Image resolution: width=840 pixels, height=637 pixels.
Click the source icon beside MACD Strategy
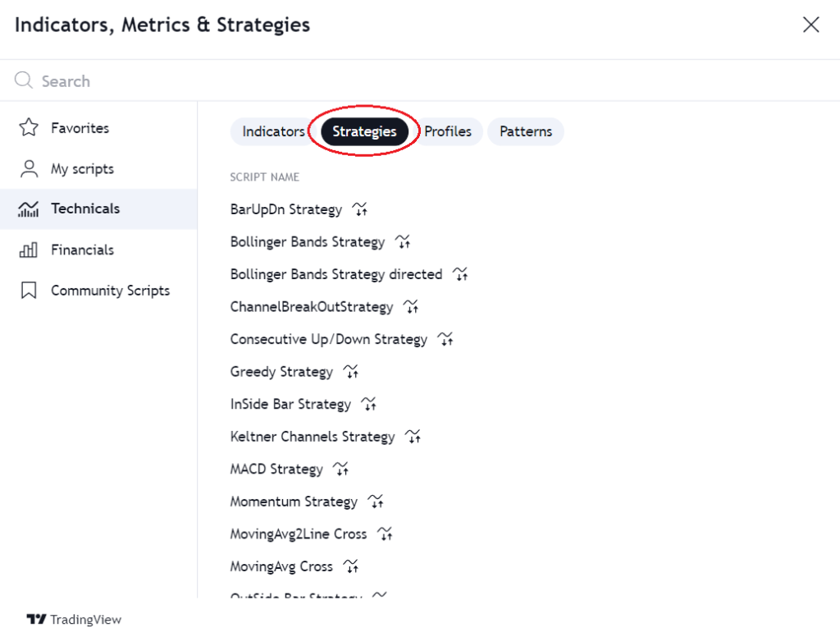pyautogui.click(x=340, y=469)
